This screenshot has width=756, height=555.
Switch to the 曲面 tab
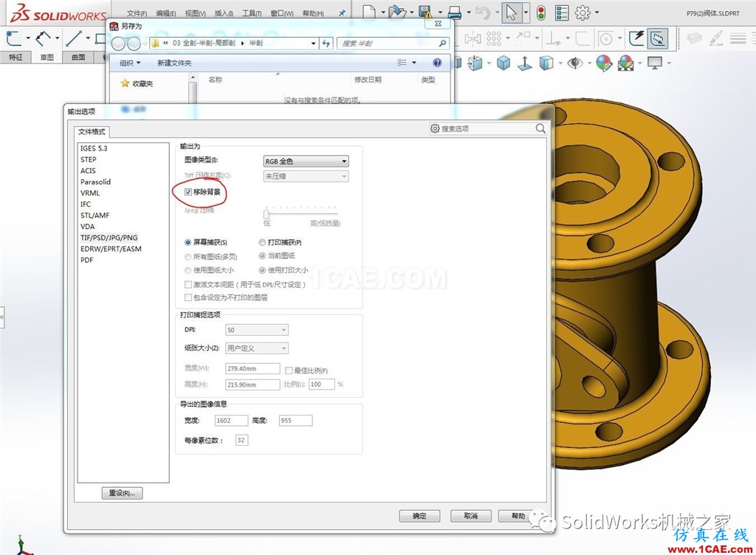78,58
